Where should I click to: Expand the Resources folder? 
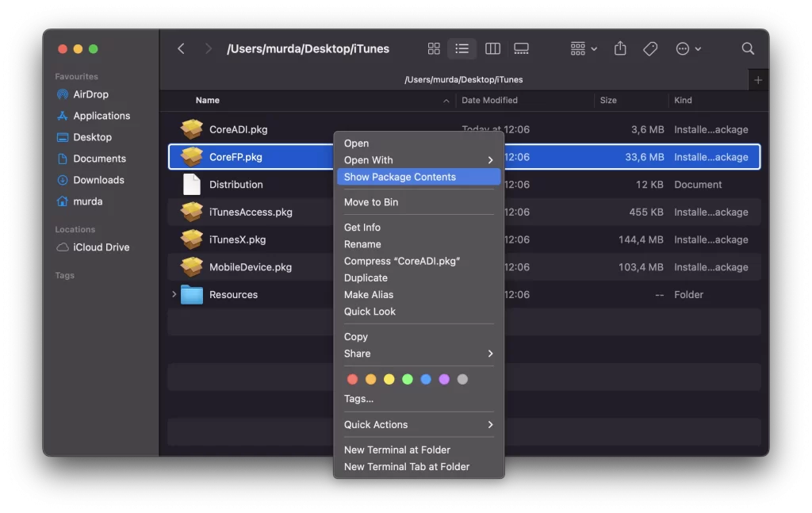[174, 295]
